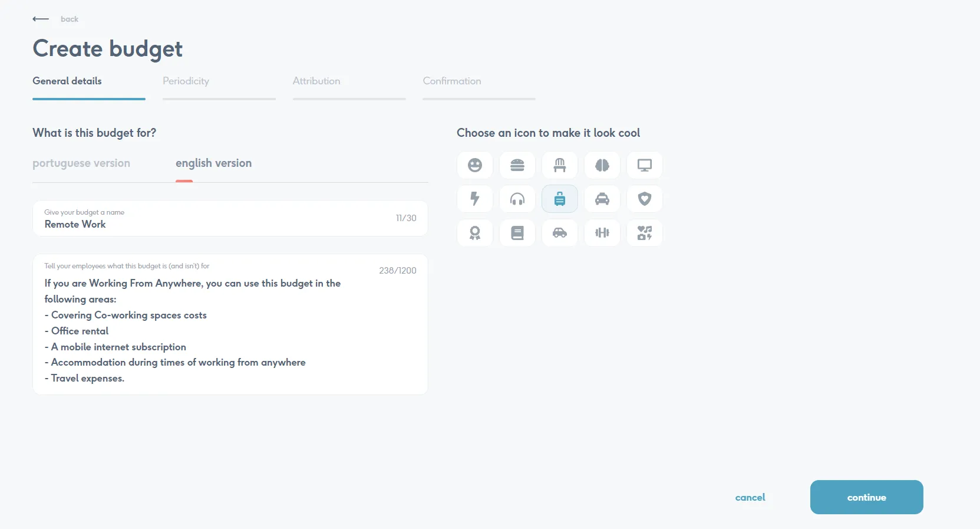
Task: Pick the dumbbell fitness icon
Action: [x=602, y=233]
